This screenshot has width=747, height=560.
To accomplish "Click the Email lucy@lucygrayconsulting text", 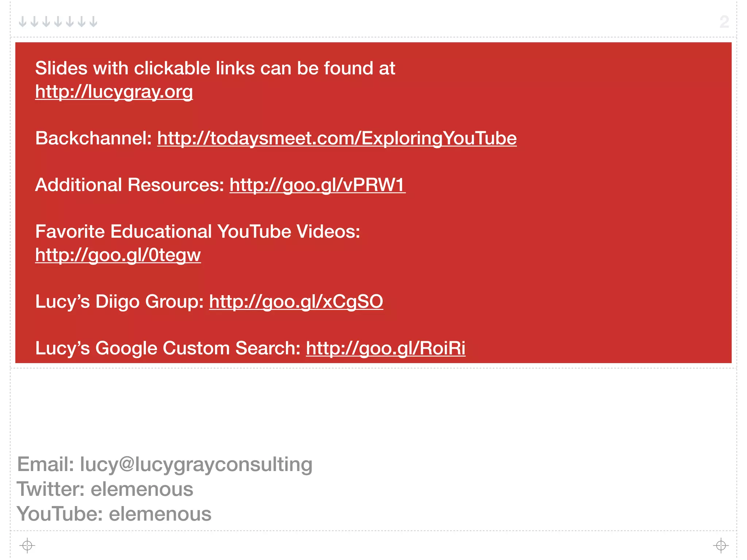I will coord(165,464).
